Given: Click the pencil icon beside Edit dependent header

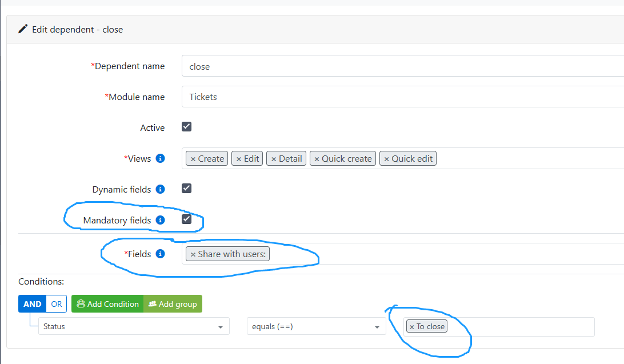Looking at the screenshot, I should click(22, 29).
